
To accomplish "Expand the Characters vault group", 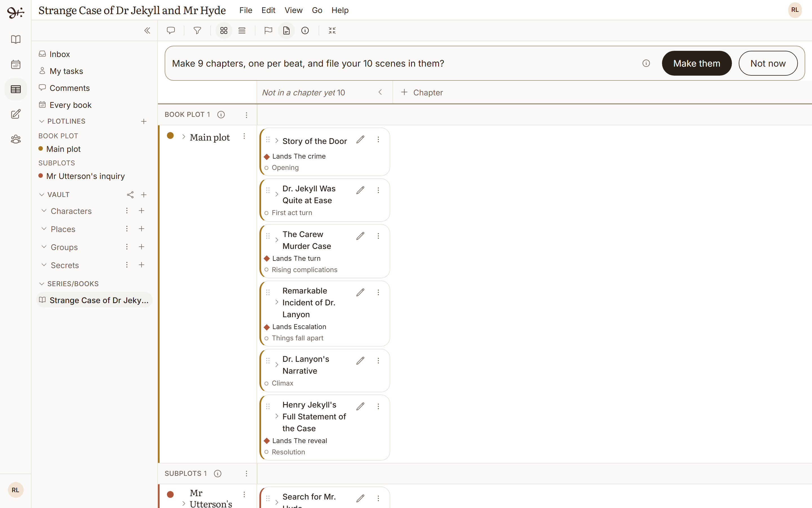I will (44, 211).
